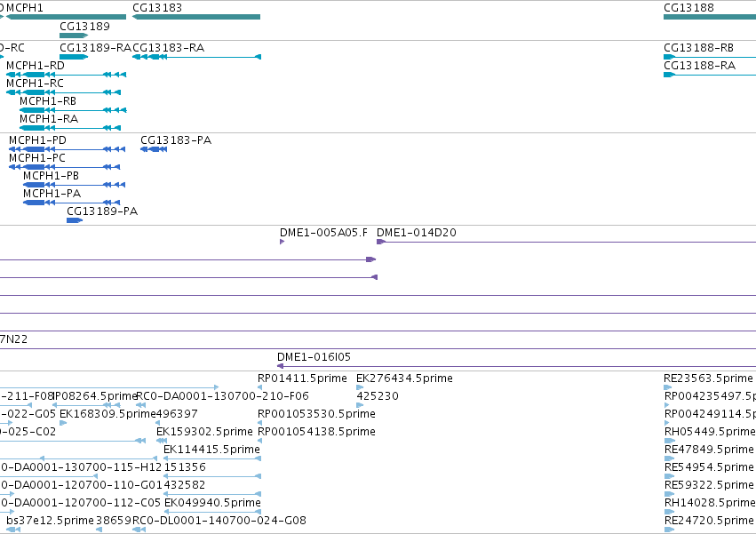Click the 432582 EST label
This screenshot has height=534, width=756.
(185, 486)
